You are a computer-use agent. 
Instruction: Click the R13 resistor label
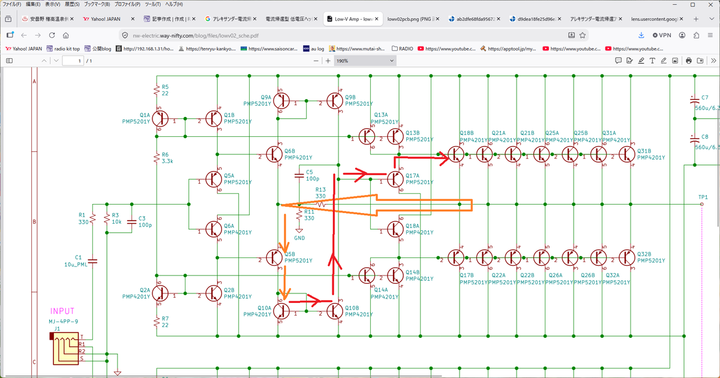pyautogui.click(x=321, y=190)
